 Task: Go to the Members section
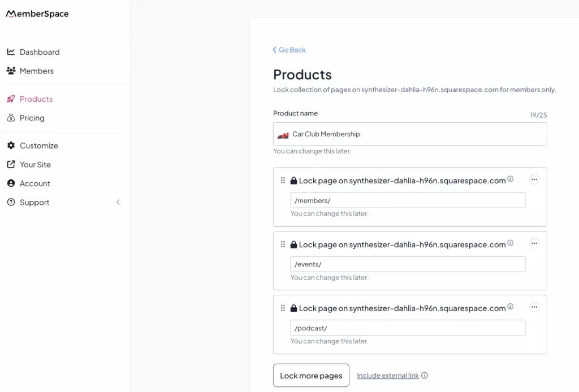click(36, 71)
